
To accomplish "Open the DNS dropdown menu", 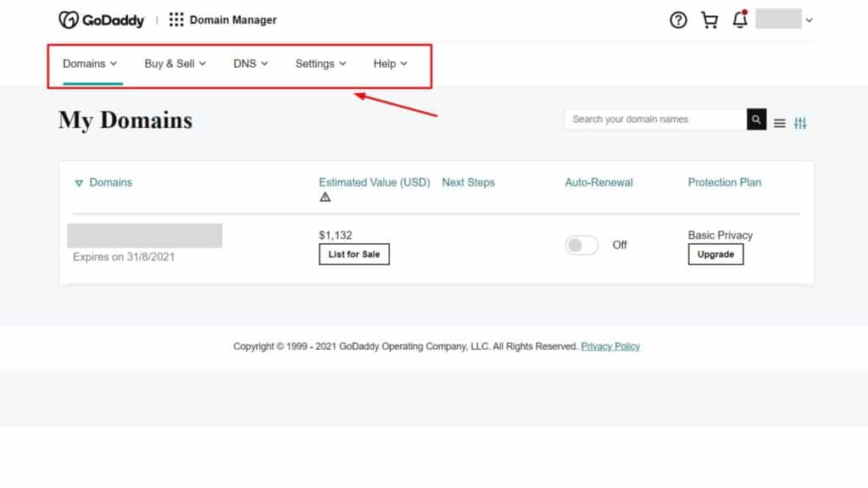I will tap(250, 64).
